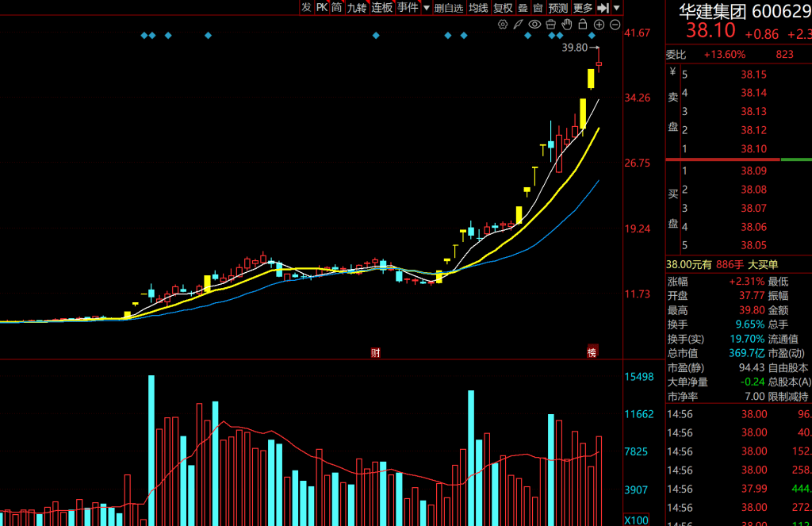Zoom in with the plus icon
812x526 pixels.
[x=599, y=25]
